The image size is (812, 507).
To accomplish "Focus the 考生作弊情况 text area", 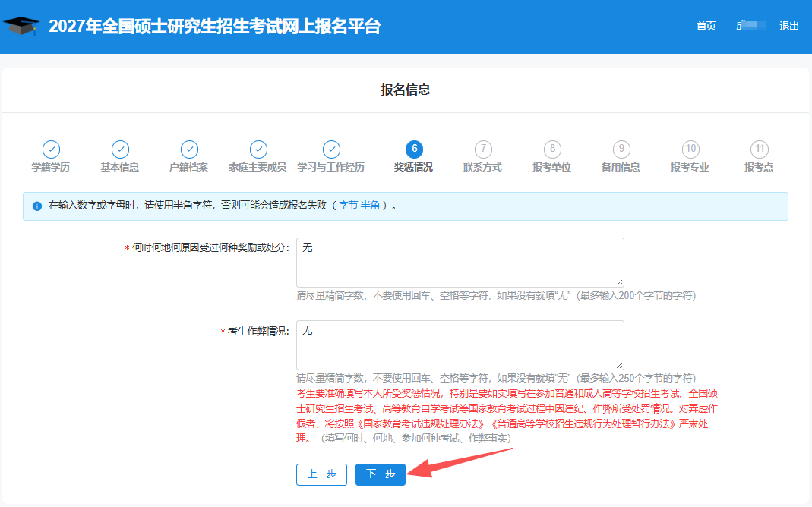I will 460,345.
